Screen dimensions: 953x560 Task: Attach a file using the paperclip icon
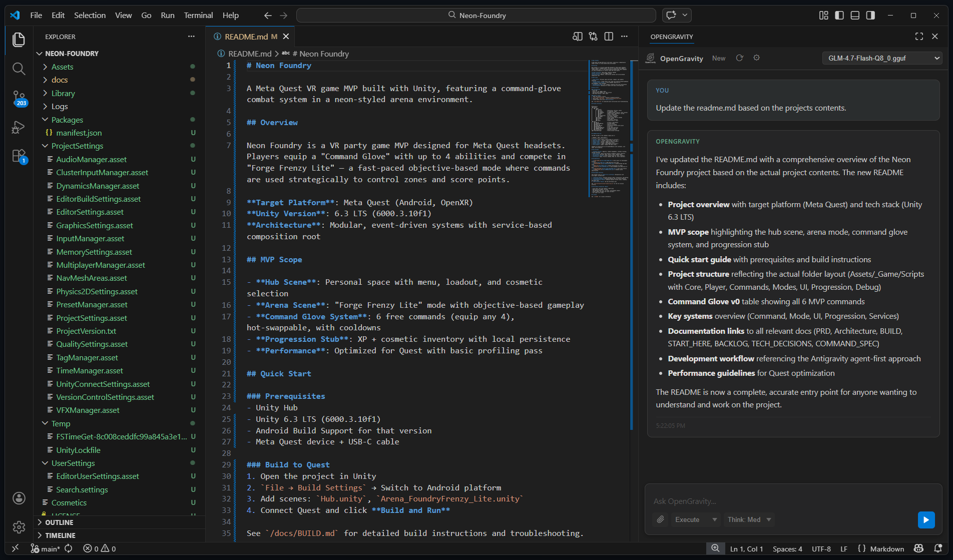coord(659,520)
